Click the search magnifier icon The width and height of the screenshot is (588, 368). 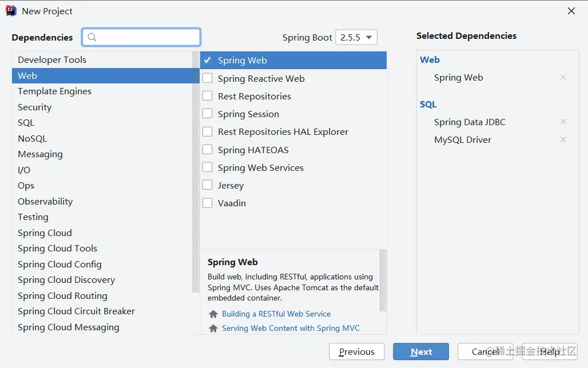tap(92, 37)
